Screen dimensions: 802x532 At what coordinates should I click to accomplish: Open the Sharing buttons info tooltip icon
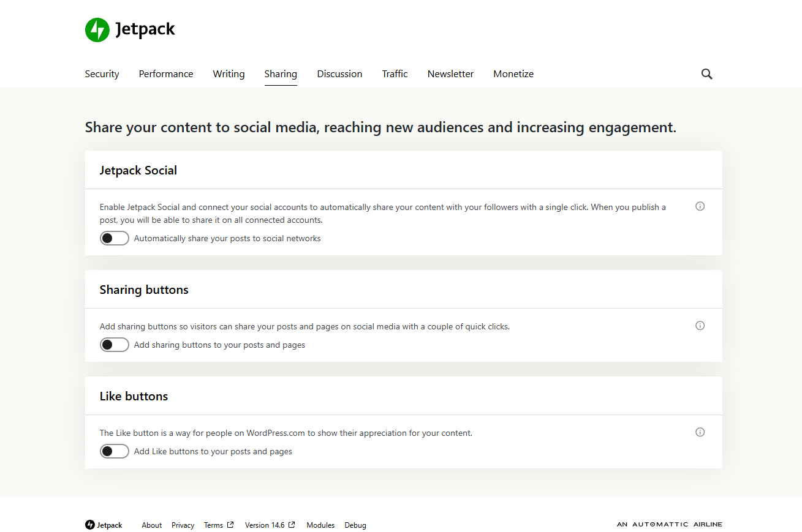pos(700,325)
